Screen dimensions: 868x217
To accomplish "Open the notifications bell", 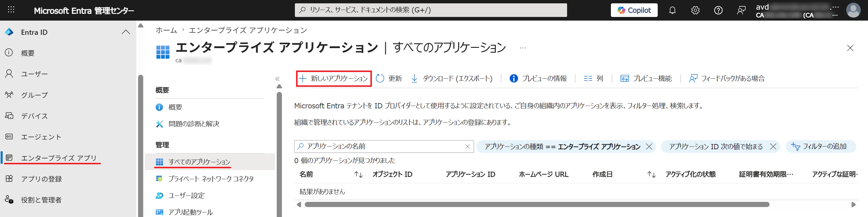I will click(672, 10).
